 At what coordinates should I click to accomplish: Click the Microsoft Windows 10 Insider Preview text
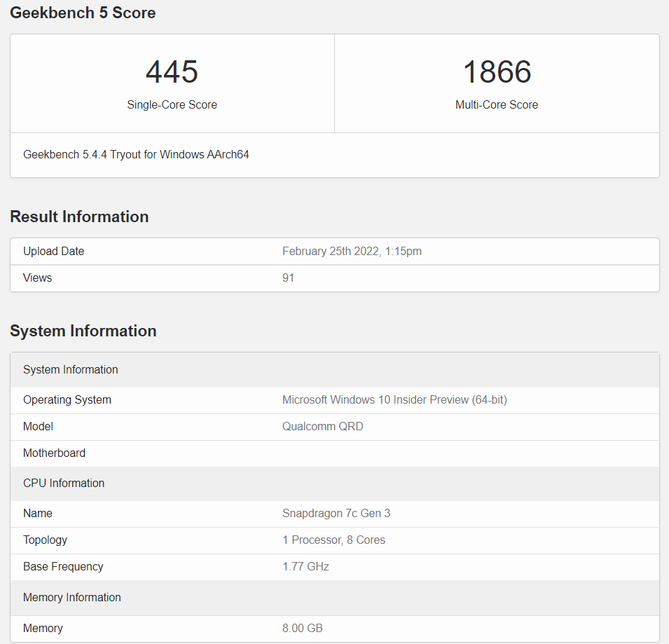click(392, 399)
